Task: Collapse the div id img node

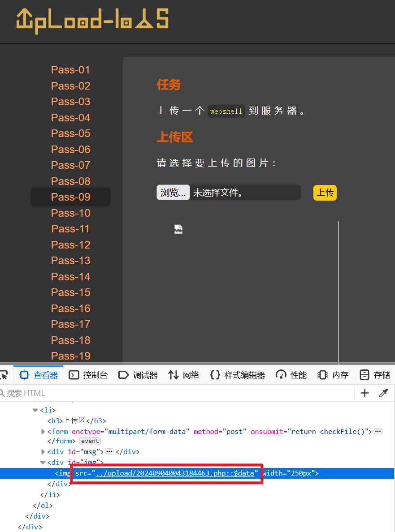Action: pyautogui.click(x=43, y=463)
